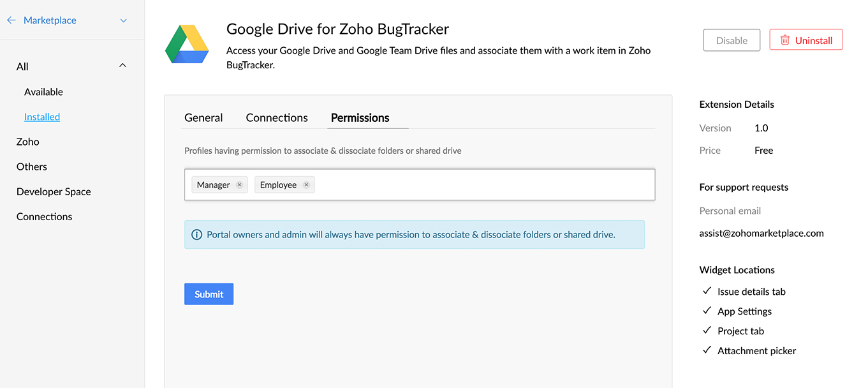
Task: Remove the Employee profile tag
Action: coord(306,185)
